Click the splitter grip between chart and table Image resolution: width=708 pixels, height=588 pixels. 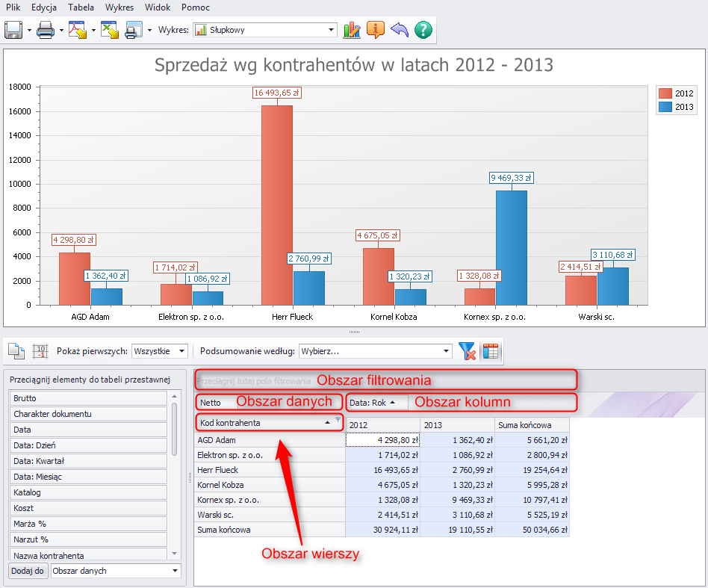tap(354, 332)
